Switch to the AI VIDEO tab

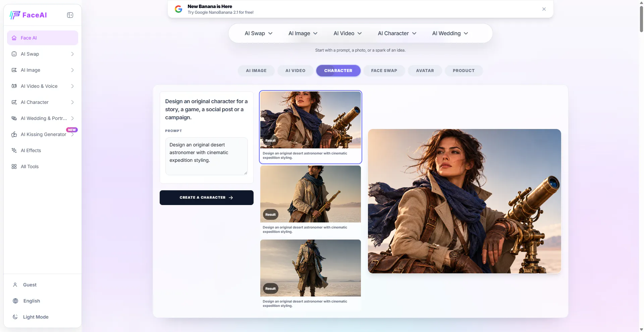click(296, 71)
